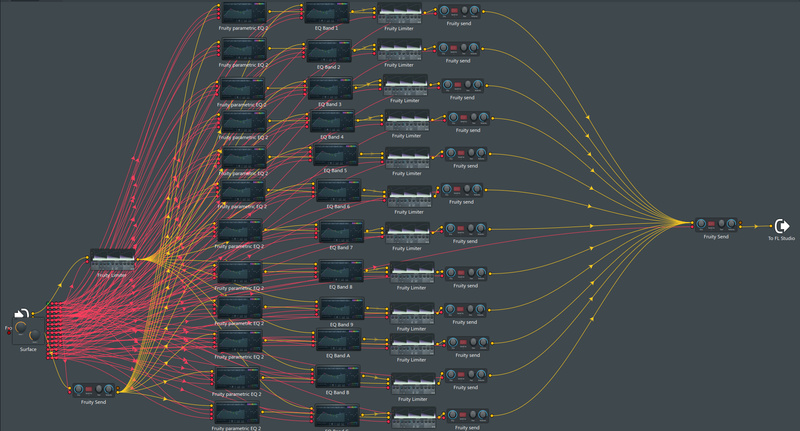Select Fruity Limiter connected to EQ Band 8
Image resolution: width=800 pixels, height=431 pixels.
click(x=412, y=273)
